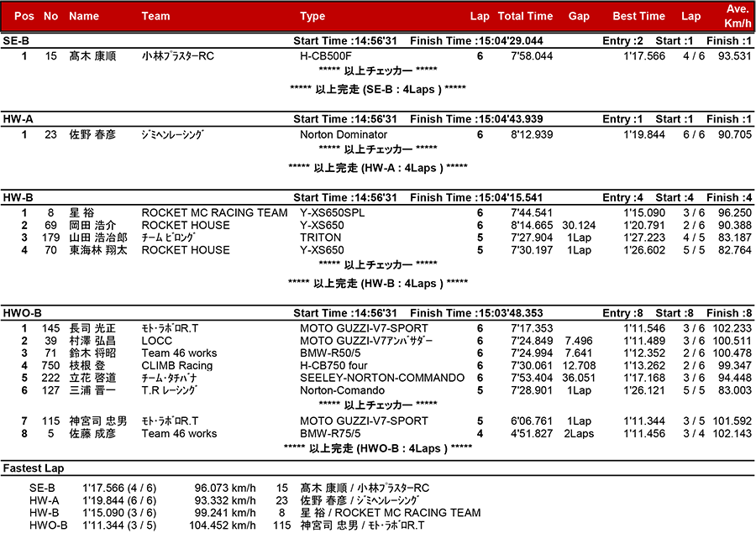
Task: Click rider name '山田 浩冶郎'
Action: [x=98, y=238]
